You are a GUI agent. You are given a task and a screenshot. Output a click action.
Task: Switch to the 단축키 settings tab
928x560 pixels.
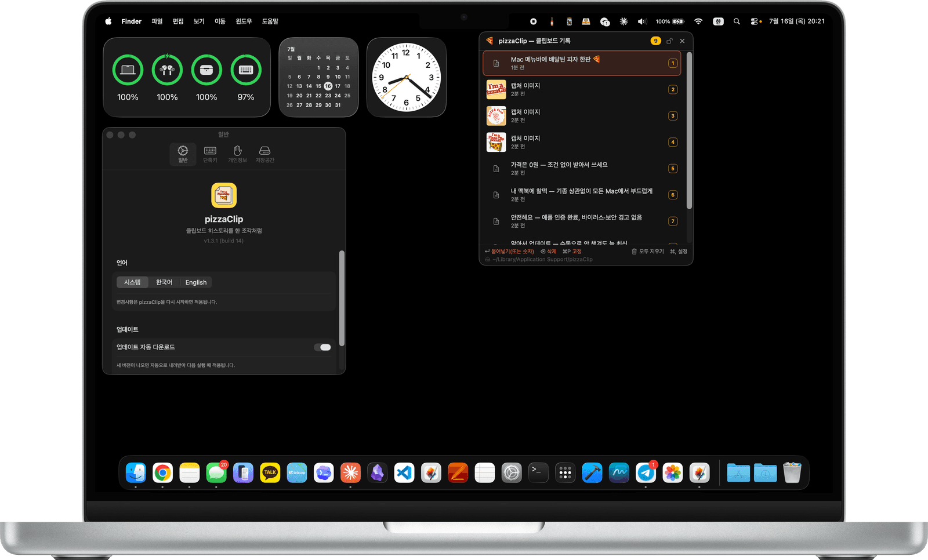(x=210, y=154)
